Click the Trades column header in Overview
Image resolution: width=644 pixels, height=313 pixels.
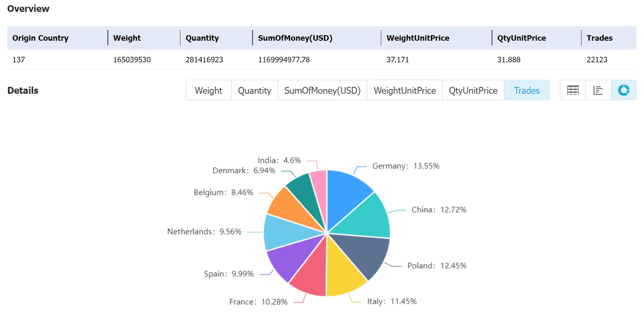click(x=599, y=38)
